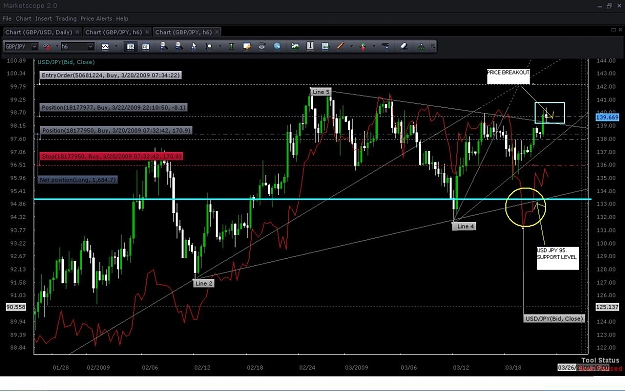
Task: Click the highlighted chart view toggle button
Action: pyautogui.click(x=130, y=47)
